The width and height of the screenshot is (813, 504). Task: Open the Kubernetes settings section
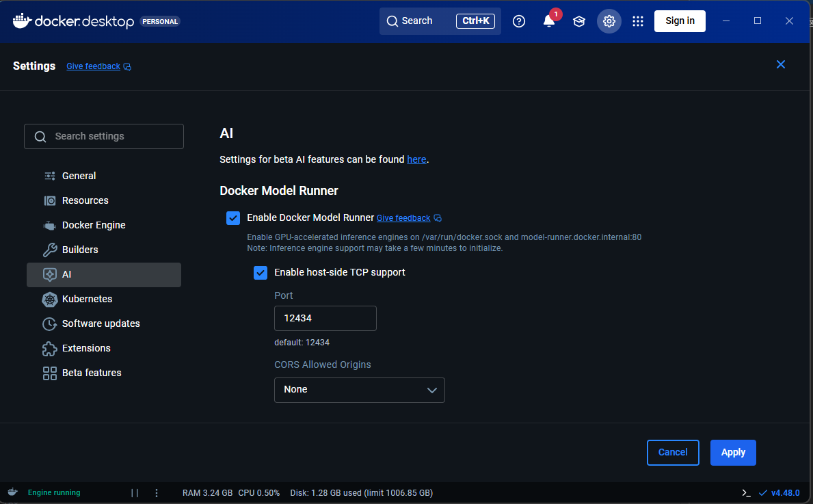87,299
